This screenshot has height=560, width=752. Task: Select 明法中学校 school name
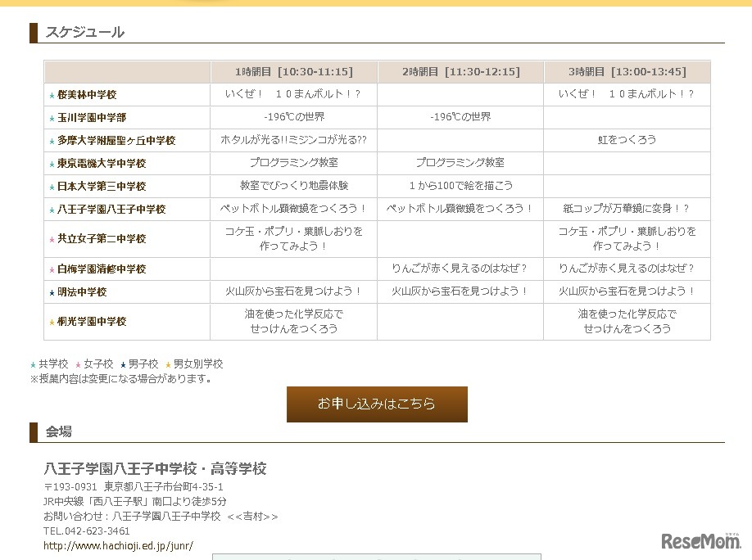pos(82,292)
